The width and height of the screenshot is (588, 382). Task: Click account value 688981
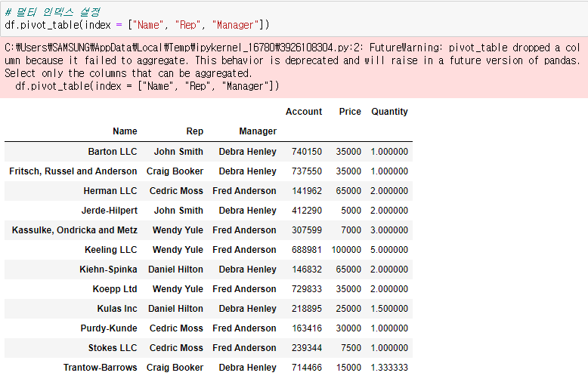(307, 250)
